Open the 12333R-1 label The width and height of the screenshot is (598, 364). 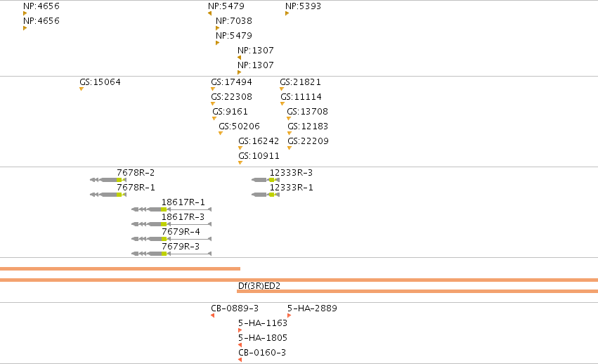tap(292, 188)
